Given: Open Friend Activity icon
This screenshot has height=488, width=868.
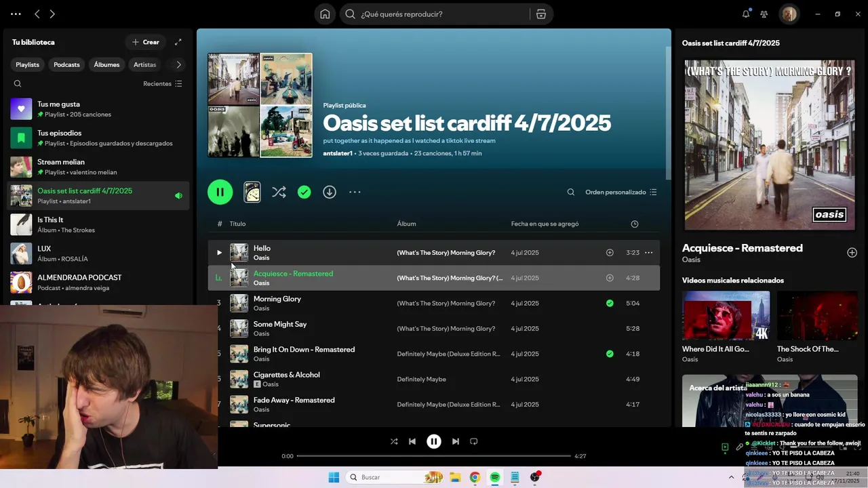Looking at the screenshot, I should (x=764, y=14).
